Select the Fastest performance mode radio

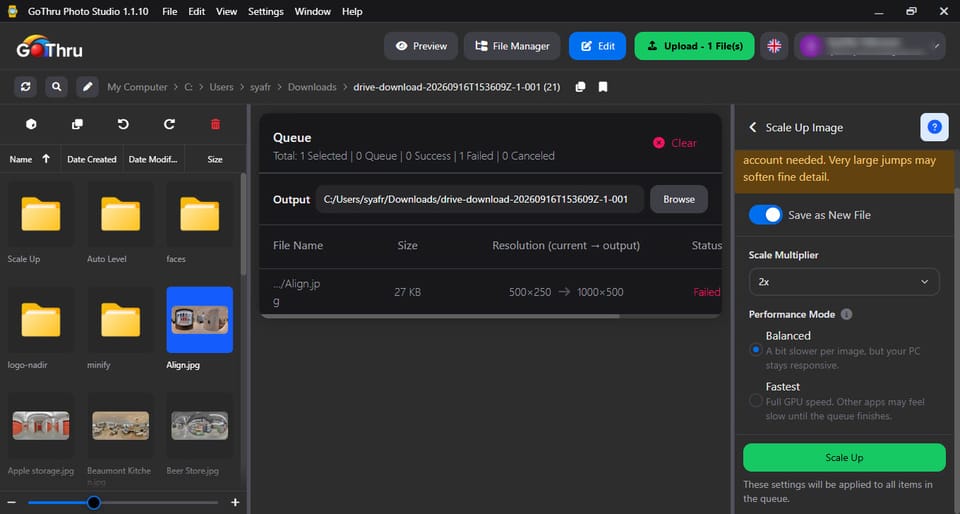tap(756, 401)
